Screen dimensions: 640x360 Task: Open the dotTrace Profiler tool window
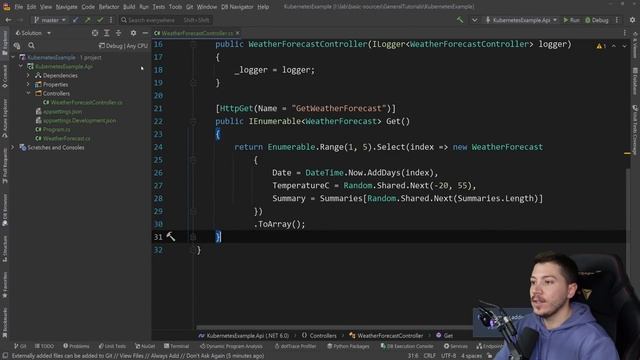[x=295, y=346]
